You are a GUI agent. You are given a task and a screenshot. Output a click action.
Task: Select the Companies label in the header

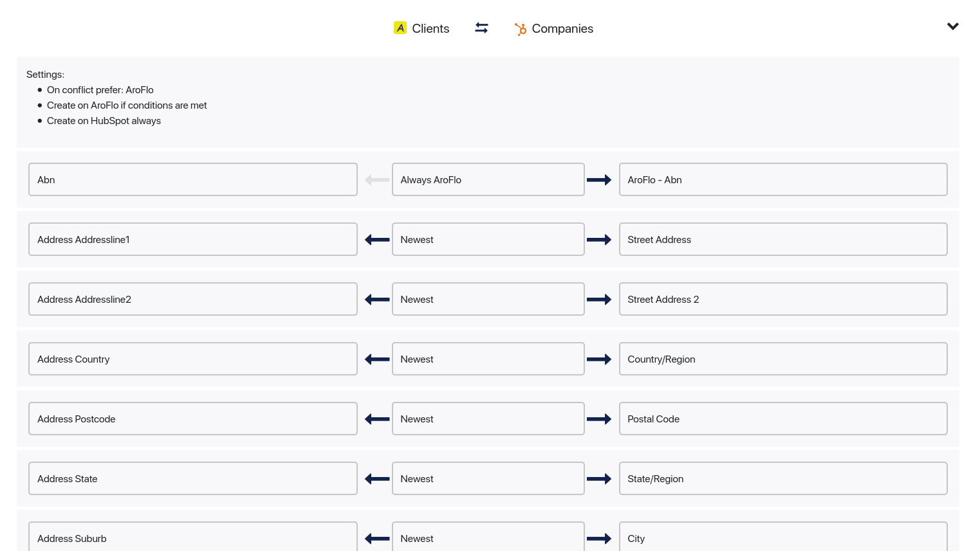click(562, 28)
